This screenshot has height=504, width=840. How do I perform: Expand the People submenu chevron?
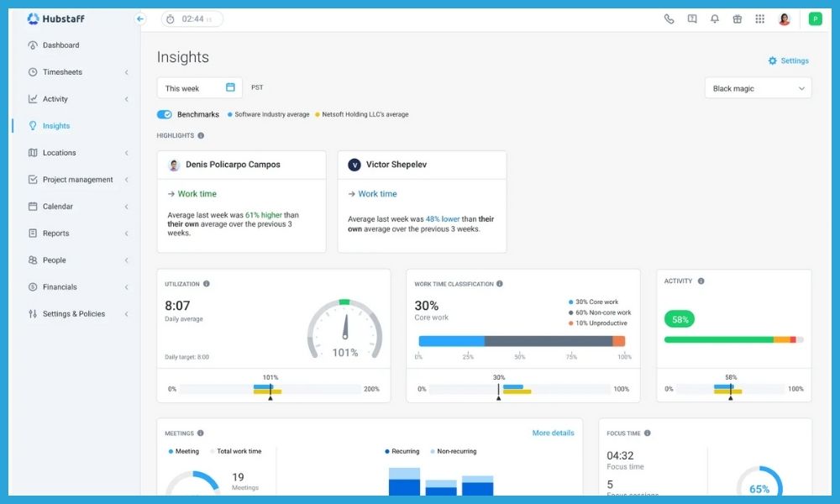pos(127,260)
